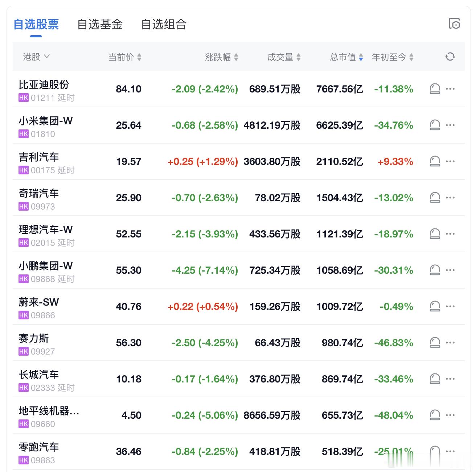Sort by 总市值 column
The height and width of the screenshot is (472, 476).
click(x=346, y=57)
